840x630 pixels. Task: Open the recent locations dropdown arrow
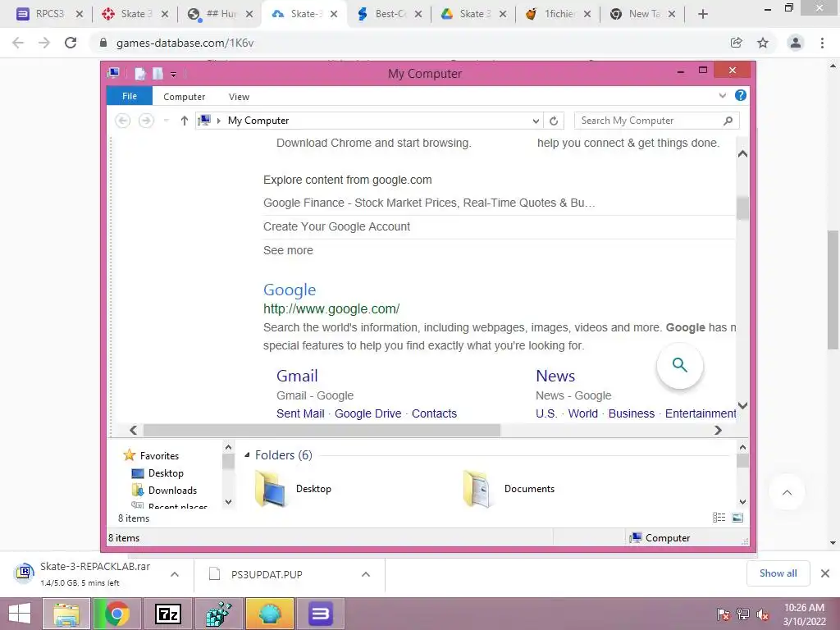coord(166,121)
